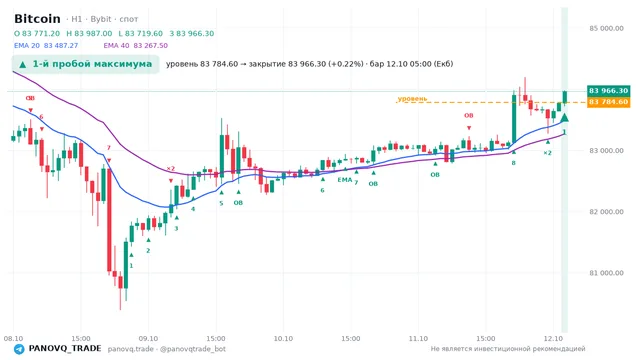Click the orange 'уровень' line label
This screenshot has height=360, width=640.
[x=412, y=98]
